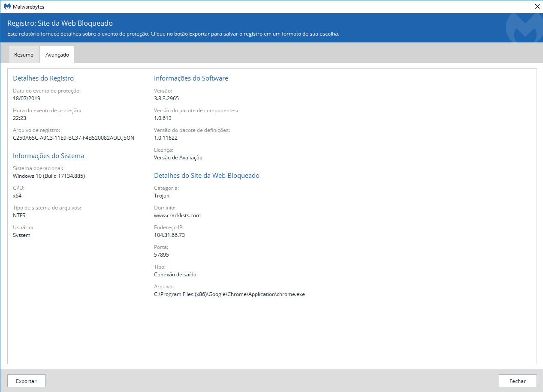Click the Trojan category value
Screen dimensions: 543x392
[x=162, y=195]
